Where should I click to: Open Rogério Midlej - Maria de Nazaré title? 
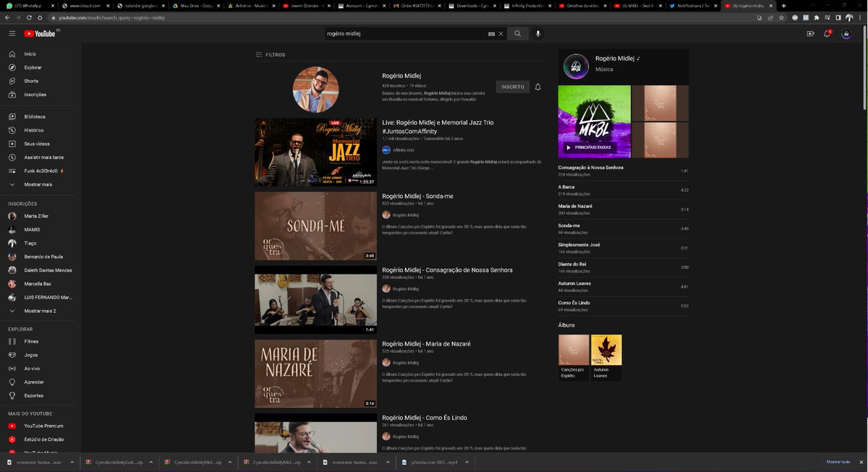(x=426, y=344)
